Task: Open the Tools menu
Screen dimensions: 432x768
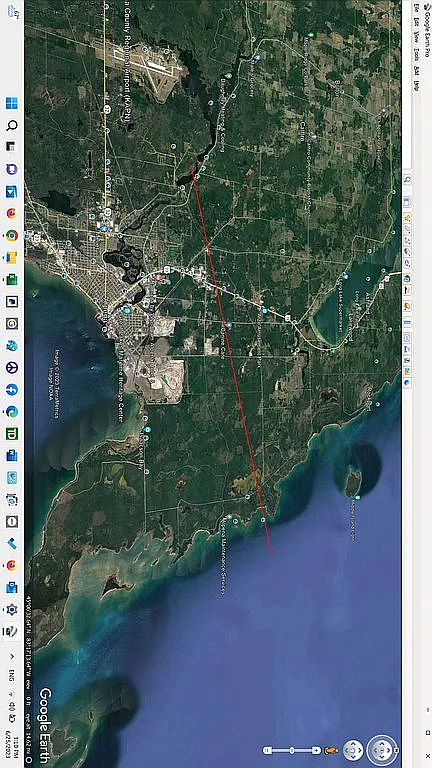Action: point(416,54)
